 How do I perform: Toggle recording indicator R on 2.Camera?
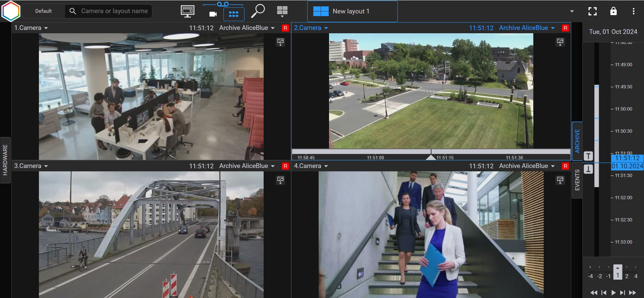point(566,28)
